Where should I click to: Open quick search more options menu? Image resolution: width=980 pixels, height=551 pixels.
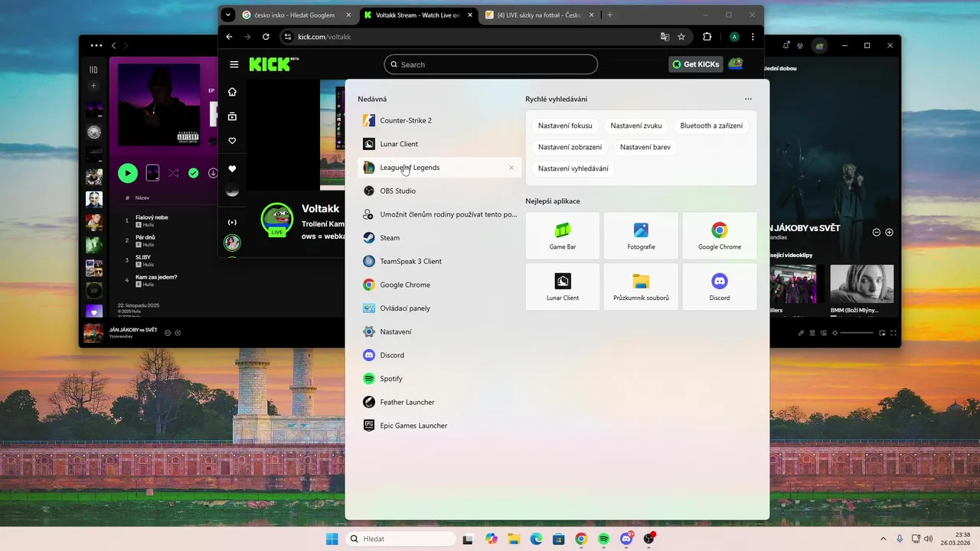click(748, 99)
